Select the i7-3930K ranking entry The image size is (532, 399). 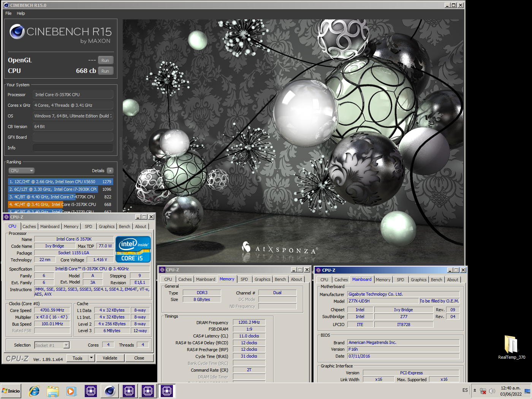(x=60, y=189)
